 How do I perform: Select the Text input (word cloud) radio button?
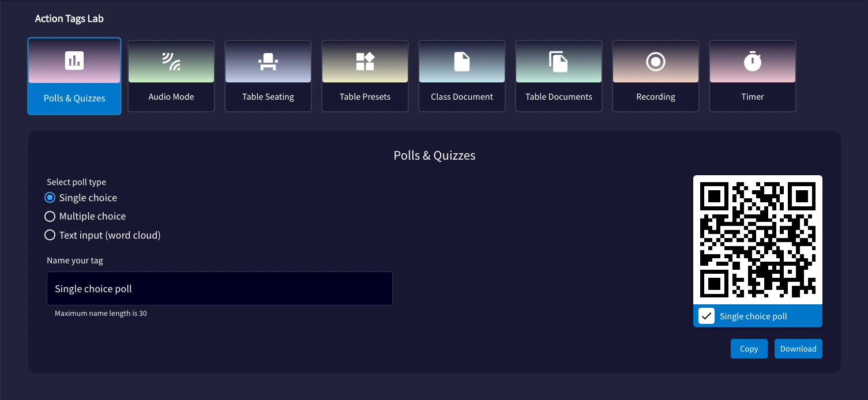50,235
